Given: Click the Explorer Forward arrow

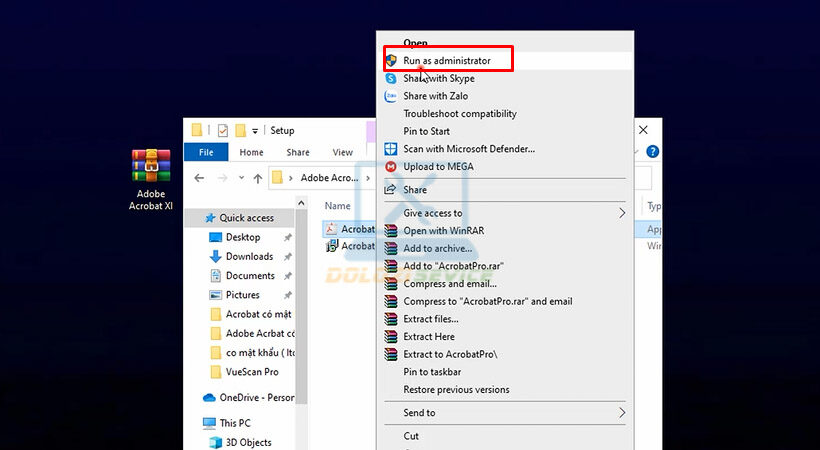Looking at the screenshot, I should [222, 178].
